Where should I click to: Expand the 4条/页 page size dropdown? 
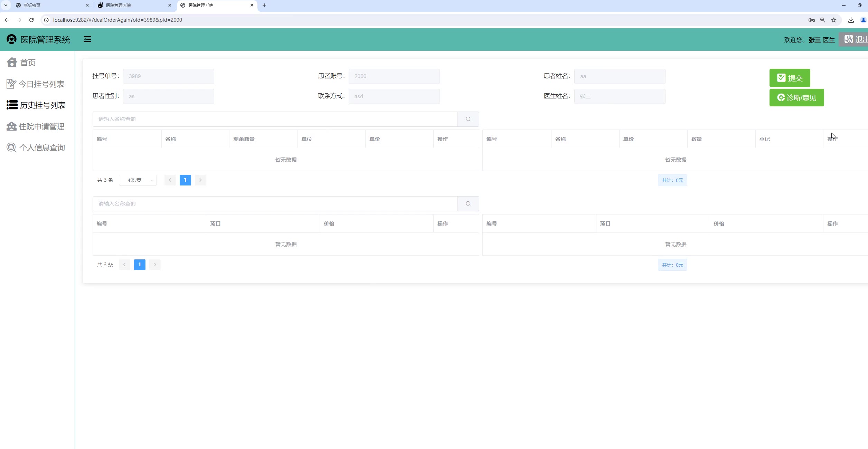point(138,180)
